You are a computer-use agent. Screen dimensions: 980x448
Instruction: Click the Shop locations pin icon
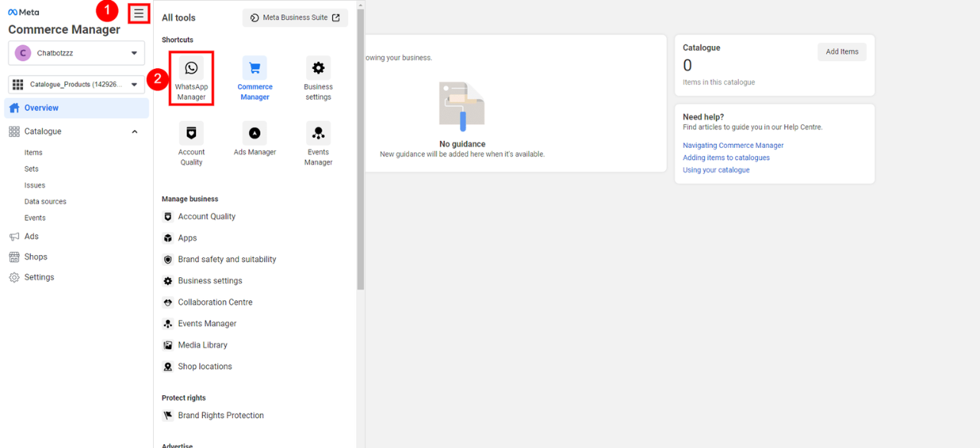168,367
